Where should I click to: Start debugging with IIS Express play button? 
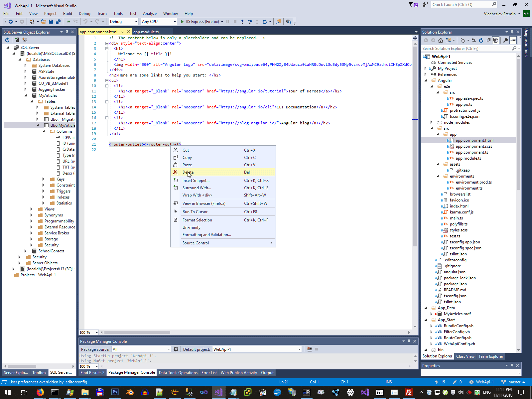tap(182, 22)
